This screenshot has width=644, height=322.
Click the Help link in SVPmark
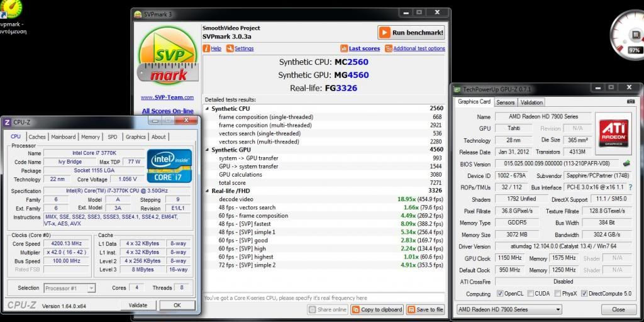[216, 48]
